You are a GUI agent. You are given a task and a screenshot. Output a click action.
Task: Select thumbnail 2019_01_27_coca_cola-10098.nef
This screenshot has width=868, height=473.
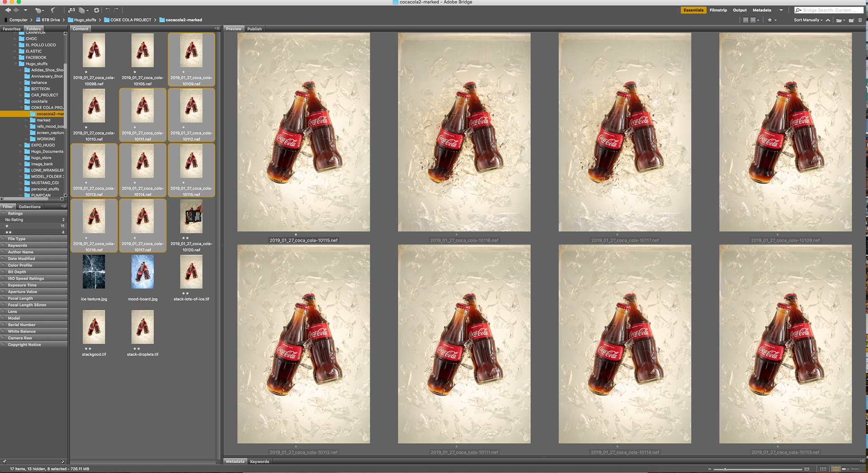point(94,51)
